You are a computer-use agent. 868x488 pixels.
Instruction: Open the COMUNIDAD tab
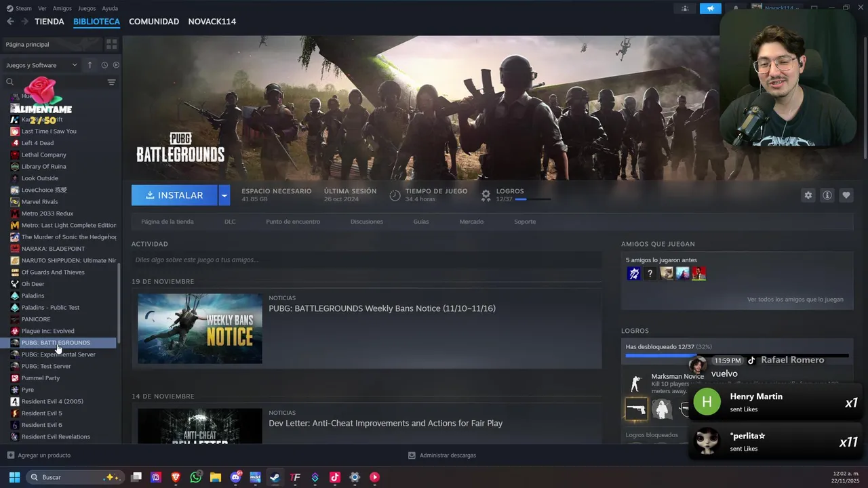click(x=154, y=22)
